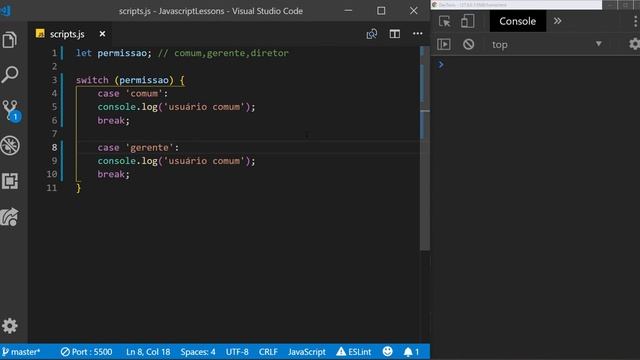Maximize the Visual Studio Code window
This screenshot has height=360, width=640.
pos(381,11)
